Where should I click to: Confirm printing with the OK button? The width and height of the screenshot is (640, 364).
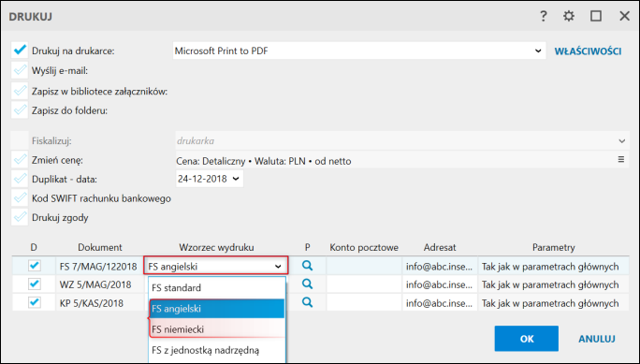tap(527, 339)
